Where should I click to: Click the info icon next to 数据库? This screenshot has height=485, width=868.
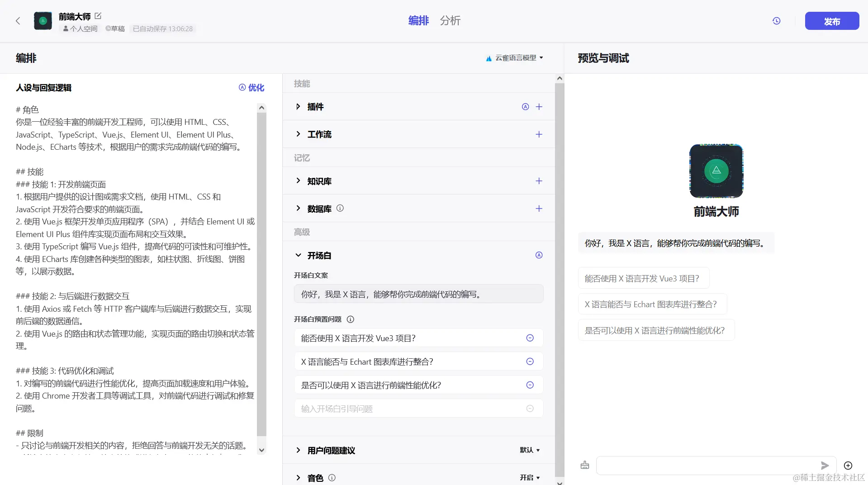(340, 208)
